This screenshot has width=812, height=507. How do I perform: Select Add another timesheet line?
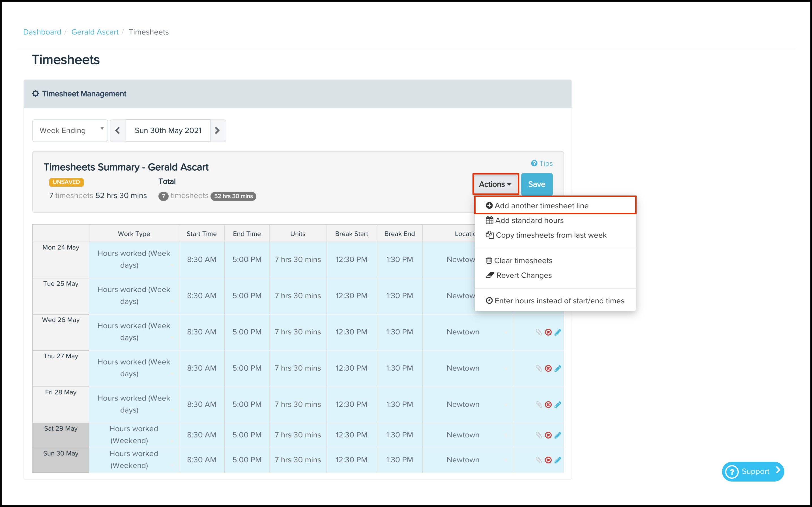coord(541,206)
